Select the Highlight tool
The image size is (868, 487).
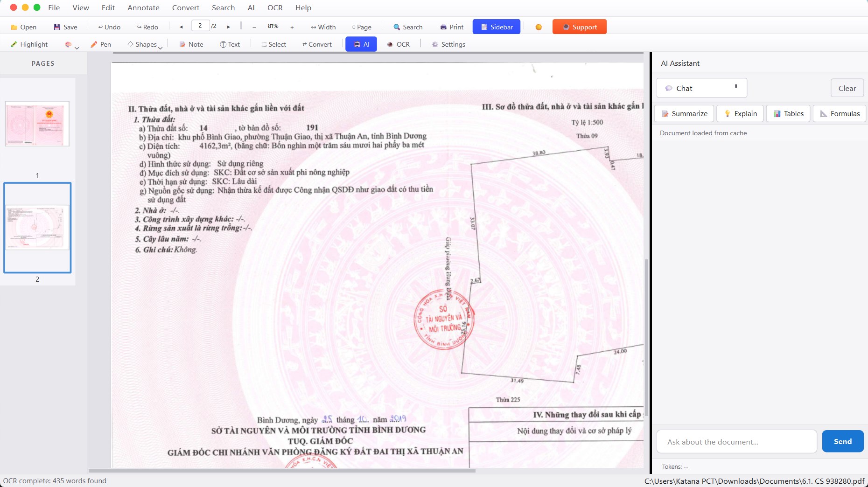coord(29,44)
